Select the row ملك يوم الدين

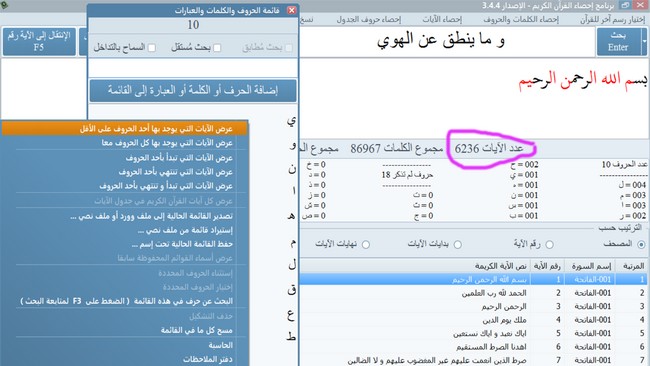(473, 320)
